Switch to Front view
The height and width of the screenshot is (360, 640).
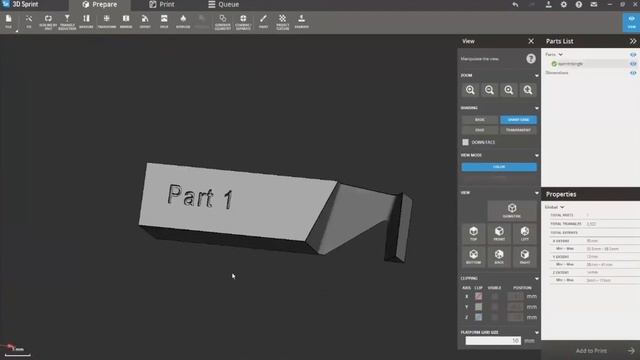(x=499, y=233)
